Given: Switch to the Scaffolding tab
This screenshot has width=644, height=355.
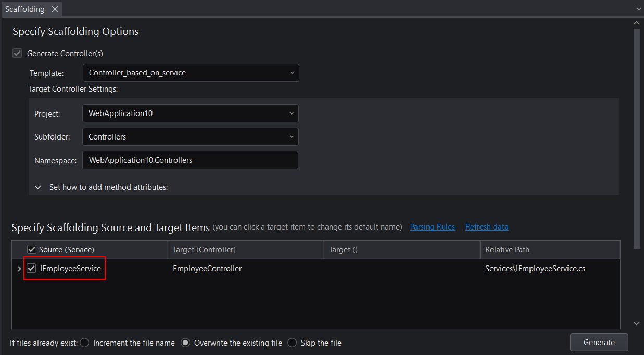Looking at the screenshot, I should [25, 9].
